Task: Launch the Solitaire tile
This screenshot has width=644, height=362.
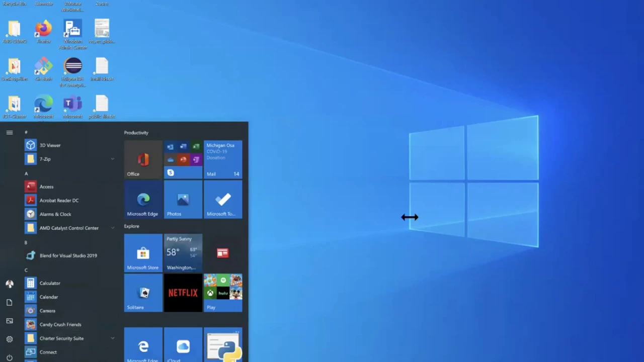Action: (x=143, y=293)
